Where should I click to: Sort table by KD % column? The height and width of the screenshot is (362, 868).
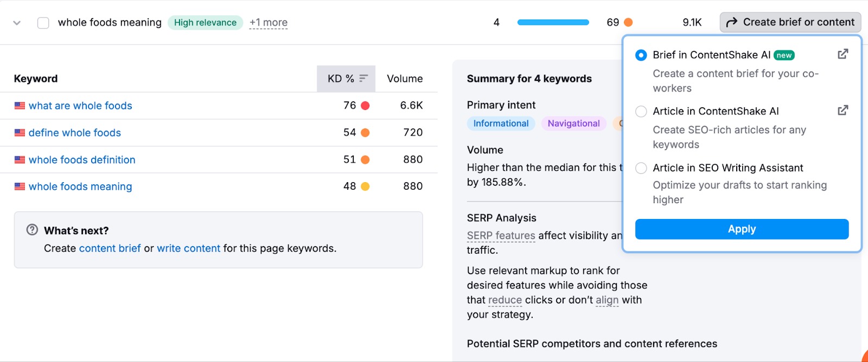tap(346, 79)
